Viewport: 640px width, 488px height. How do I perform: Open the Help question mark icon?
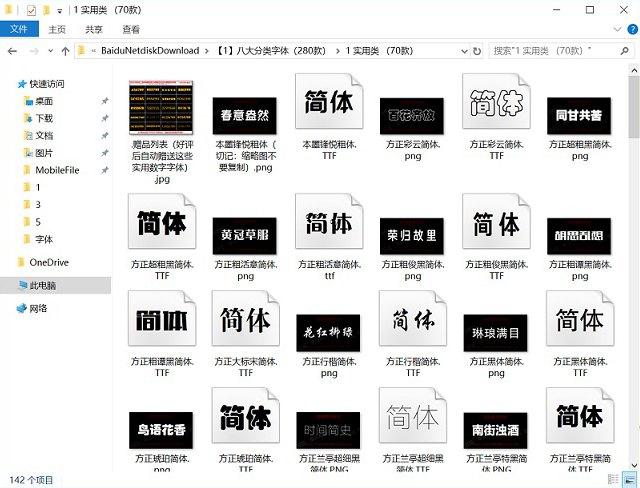(x=632, y=29)
